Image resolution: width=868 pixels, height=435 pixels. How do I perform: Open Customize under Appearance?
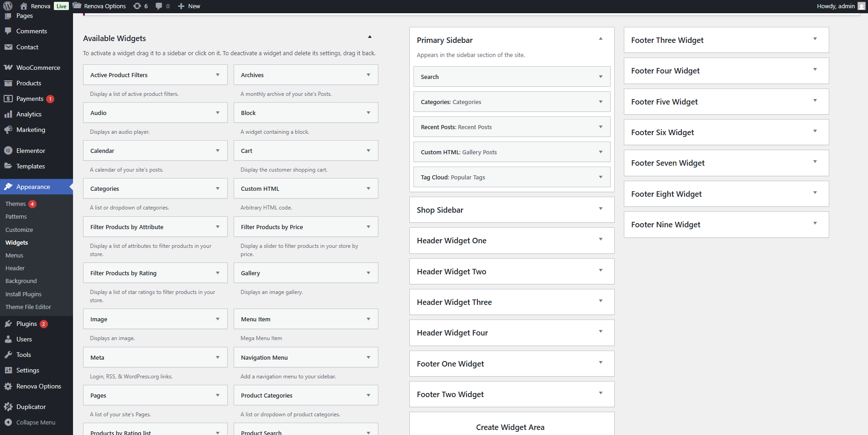coord(19,230)
